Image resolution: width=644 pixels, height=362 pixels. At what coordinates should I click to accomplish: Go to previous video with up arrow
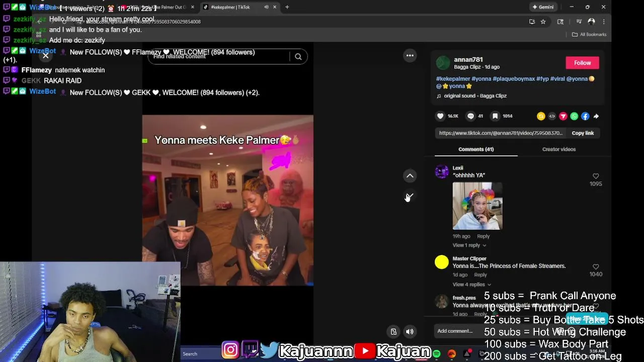click(410, 175)
